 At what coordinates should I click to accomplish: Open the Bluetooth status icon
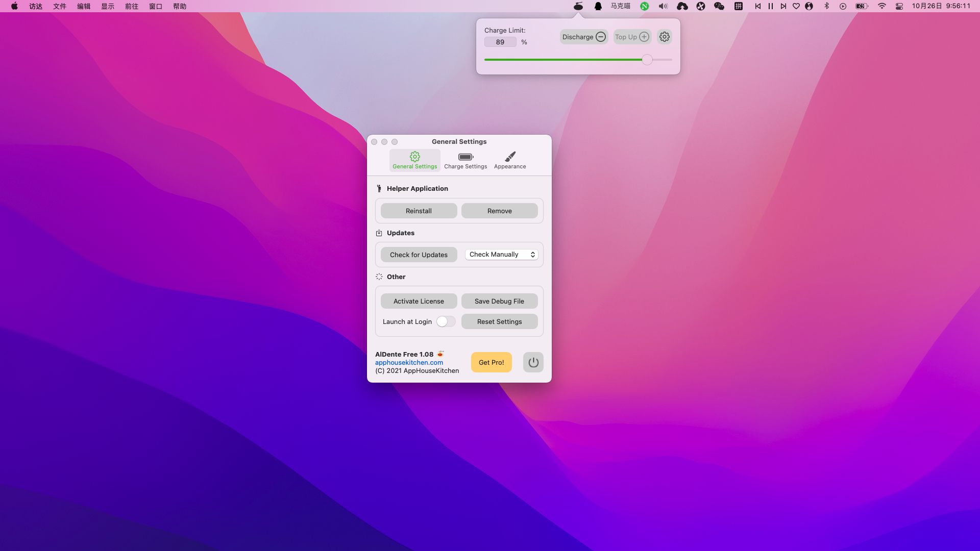coord(826,6)
